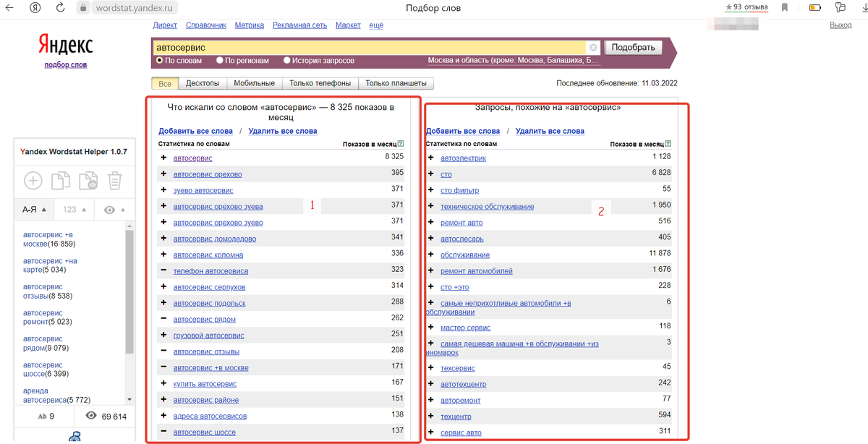Open query link «ремонт автомобилей»
868x444 pixels.
point(477,271)
